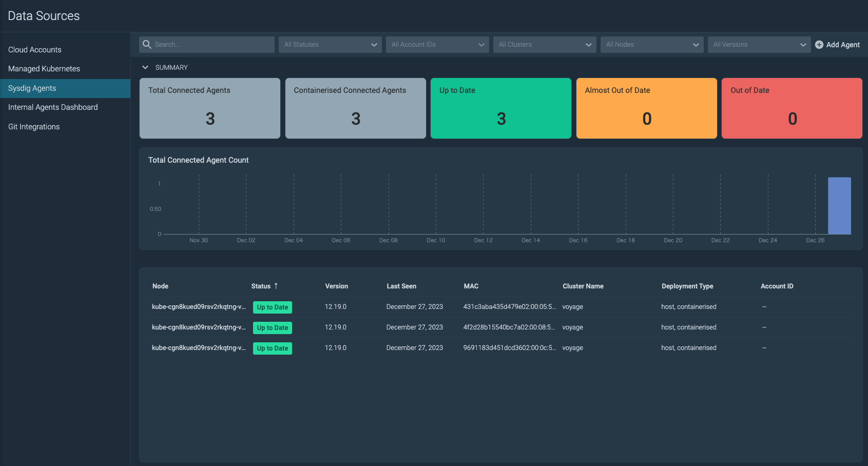Click the Data Sources page title
Image resolution: width=868 pixels, height=466 pixels.
point(44,16)
